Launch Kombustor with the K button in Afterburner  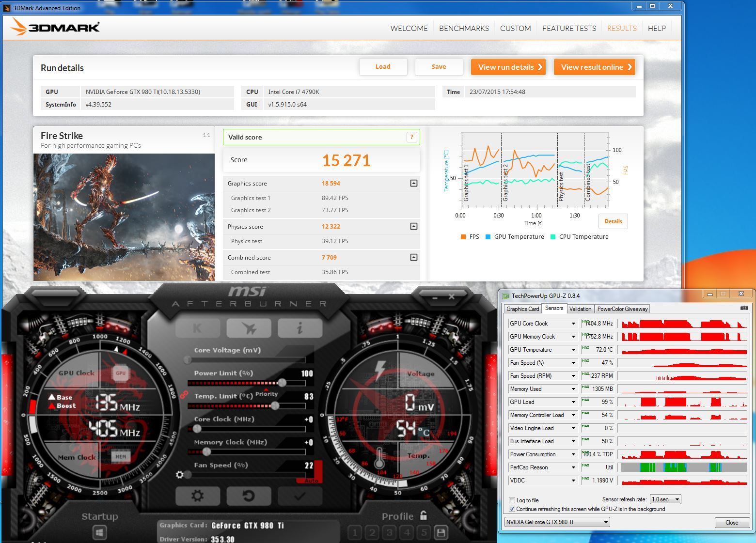pos(198,328)
